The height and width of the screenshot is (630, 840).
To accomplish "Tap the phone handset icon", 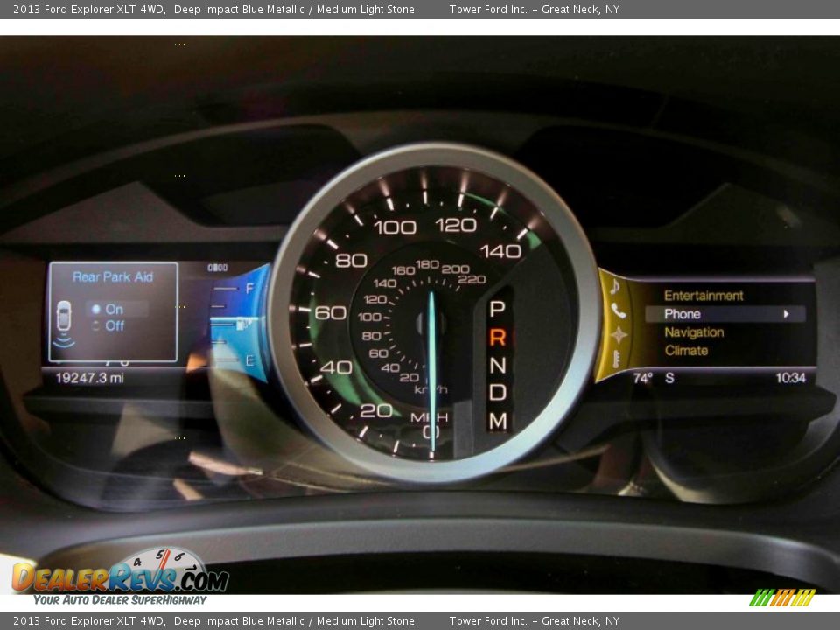I will pyautogui.click(x=618, y=311).
